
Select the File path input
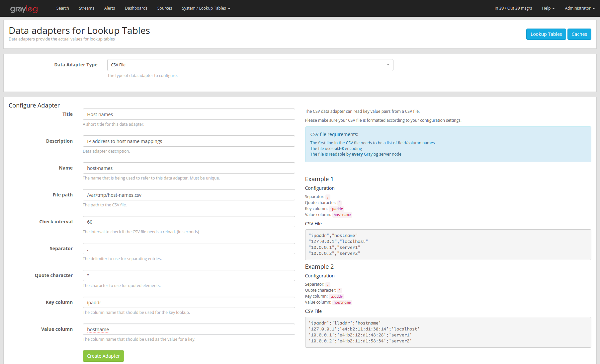(x=189, y=195)
